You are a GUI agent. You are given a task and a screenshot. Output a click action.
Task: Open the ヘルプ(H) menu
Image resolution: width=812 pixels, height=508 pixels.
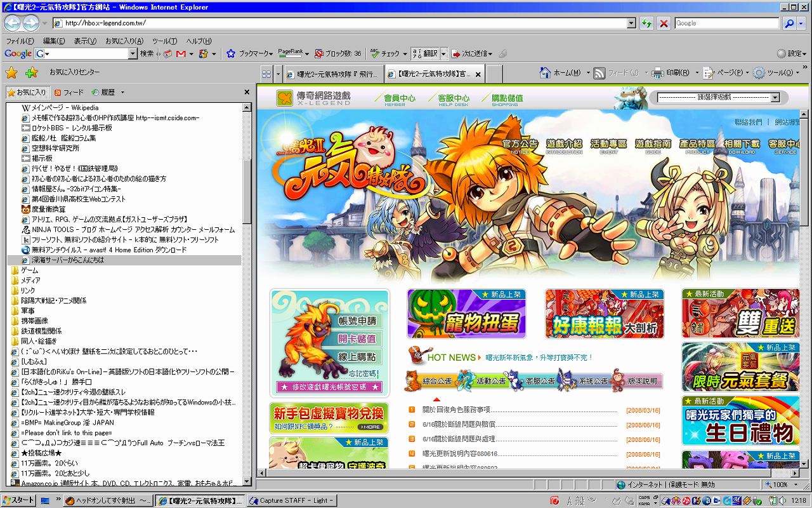click(x=199, y=41)
